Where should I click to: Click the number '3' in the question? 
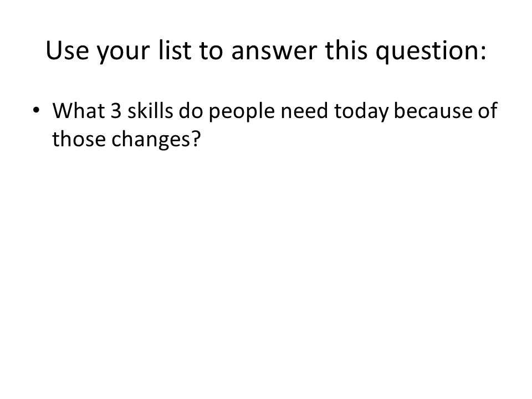(116, 111)
